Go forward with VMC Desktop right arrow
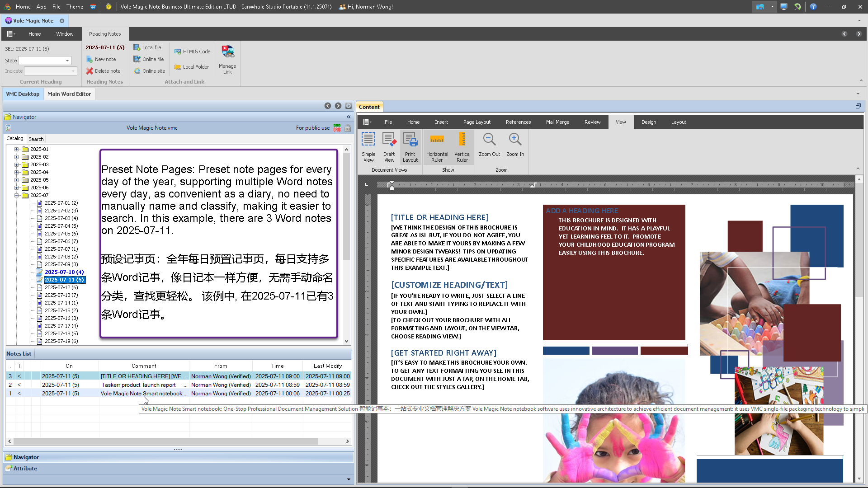The height and width of the screenshot is (488, 868). point(338,106)
